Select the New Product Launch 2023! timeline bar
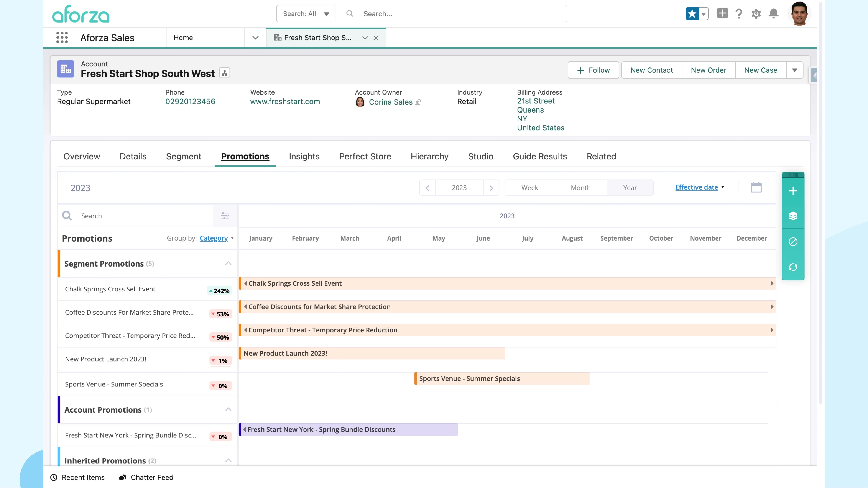868x488 pixels. tap(372, 353)
